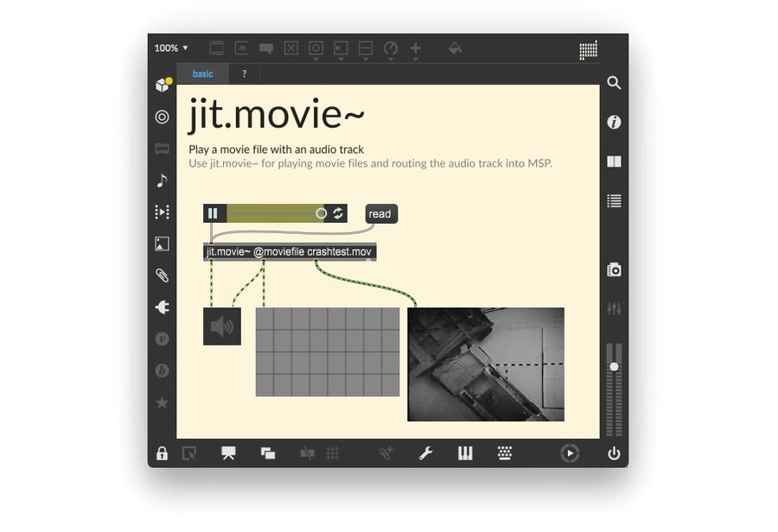The height and width of the screenshot is (532, 778).
Task: Click the crash test video window
Action: click(486, 364)
